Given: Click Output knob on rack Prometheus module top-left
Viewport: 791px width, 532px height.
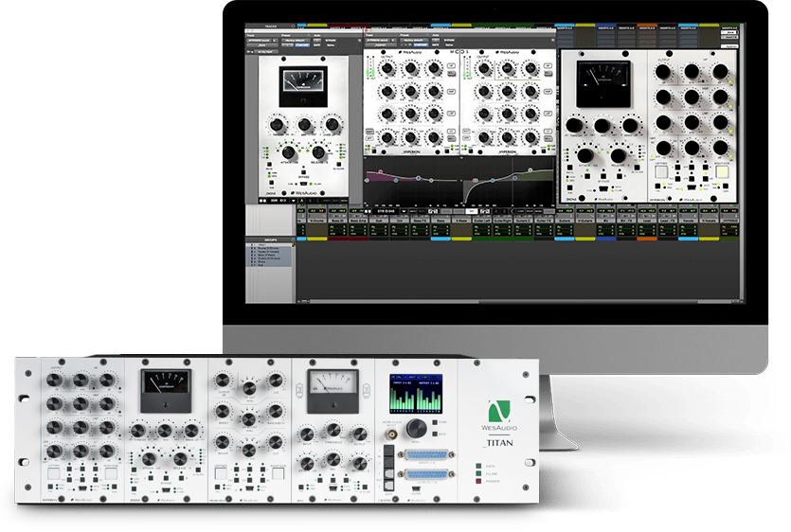Looking at the screenshot, I should pos(223,381).
